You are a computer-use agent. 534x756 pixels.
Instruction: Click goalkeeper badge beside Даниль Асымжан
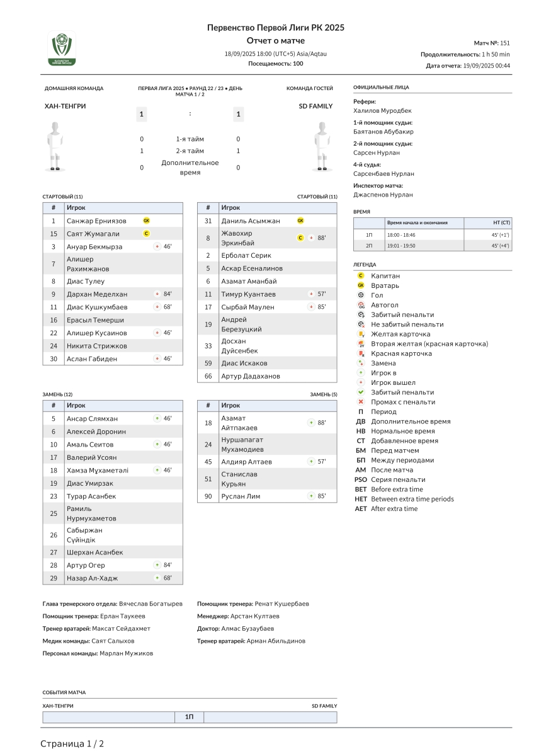[300, 221]
